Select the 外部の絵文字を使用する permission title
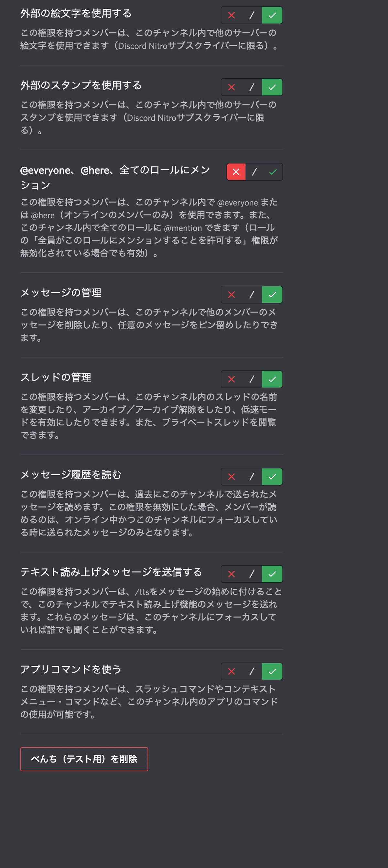 pos(76,14)
